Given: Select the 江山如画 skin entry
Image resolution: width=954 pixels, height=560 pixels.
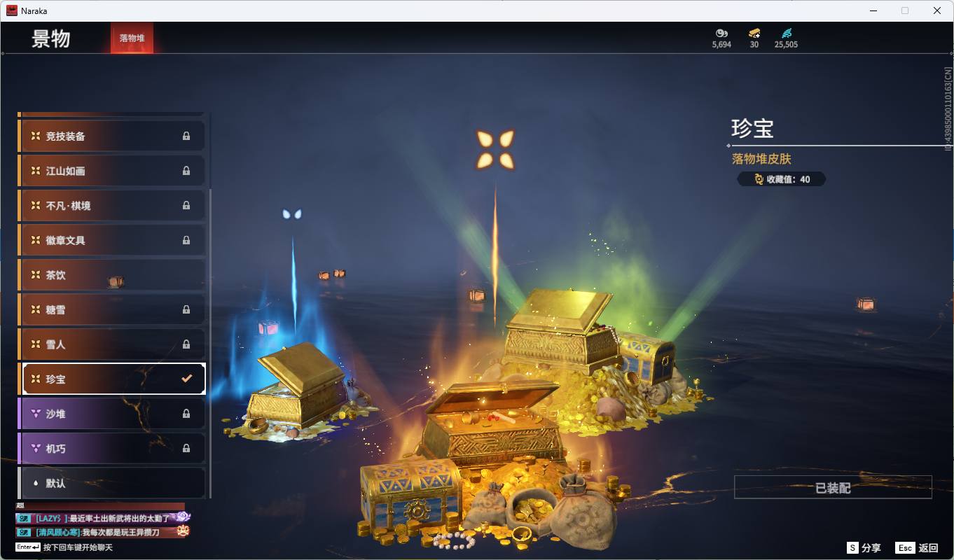Looking at the screenshot, I should [111, 171].
